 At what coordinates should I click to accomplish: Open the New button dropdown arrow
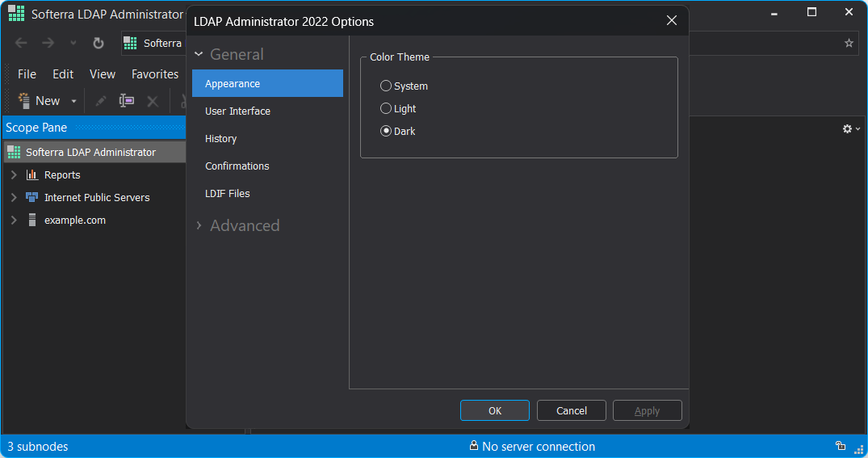click(73, 101)
